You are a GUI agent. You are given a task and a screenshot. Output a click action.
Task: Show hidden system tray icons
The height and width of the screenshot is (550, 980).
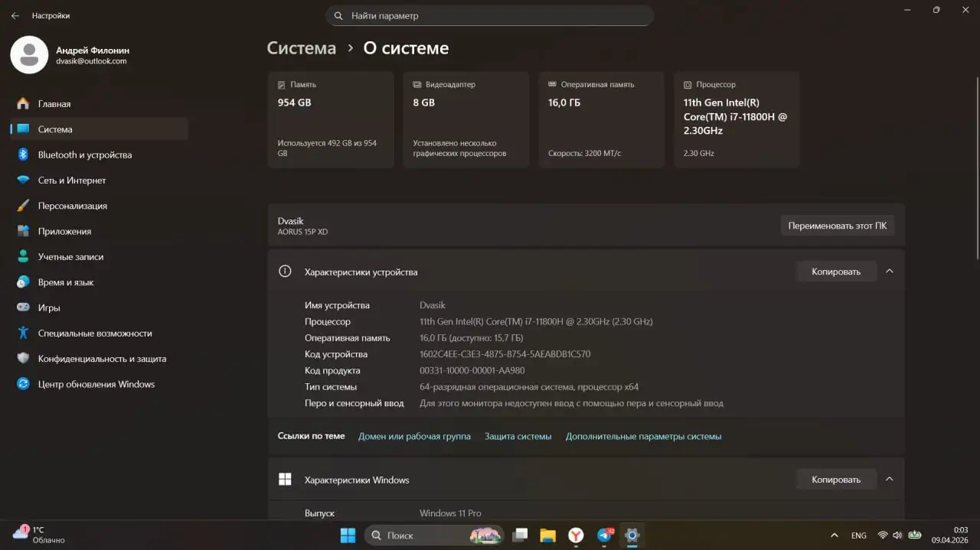[834, 535]
